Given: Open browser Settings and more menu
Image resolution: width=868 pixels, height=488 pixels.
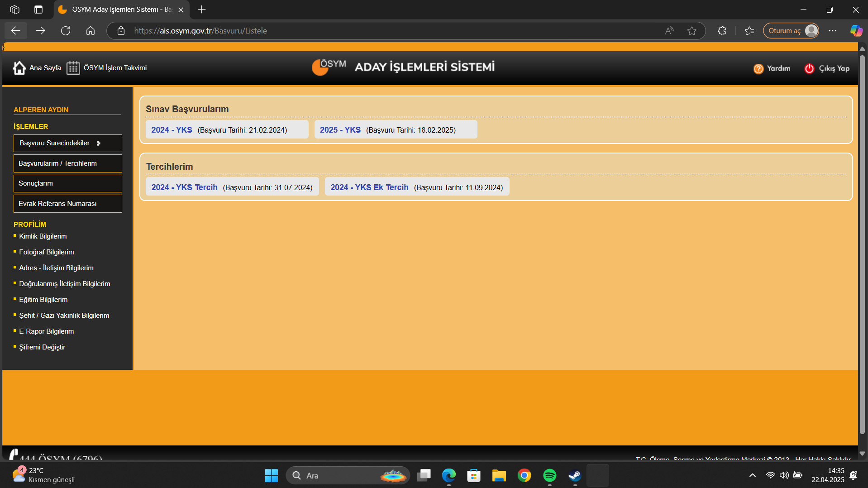Looking at the screenshot, I should 833,31.
